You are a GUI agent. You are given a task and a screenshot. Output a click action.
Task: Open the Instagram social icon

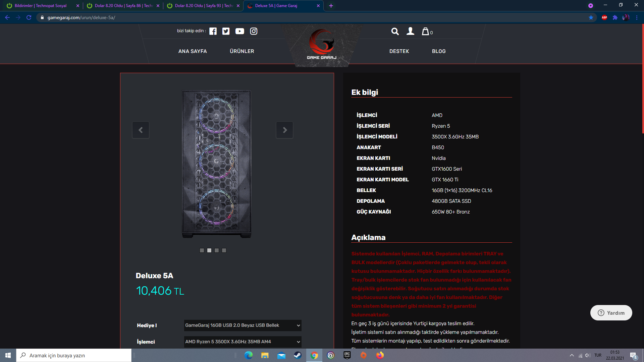click(254, 31)
